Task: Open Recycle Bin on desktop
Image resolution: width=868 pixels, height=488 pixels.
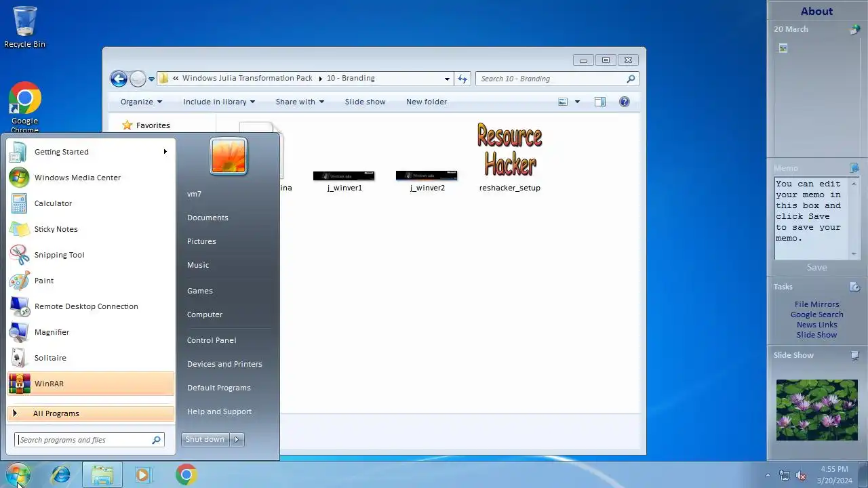Action: pos(25,27)
